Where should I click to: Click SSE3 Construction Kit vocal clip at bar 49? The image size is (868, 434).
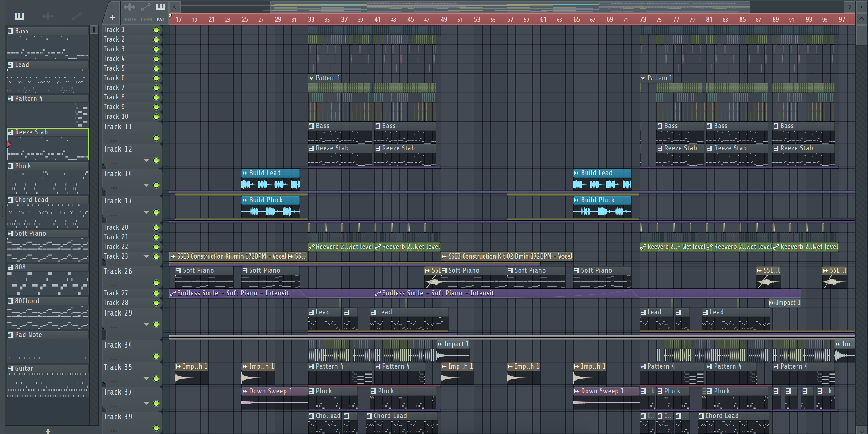click(507, 256)
